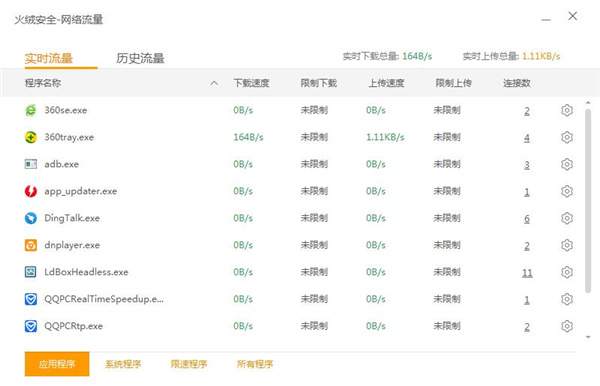Open connection count 2 for 360se.exe
The width and height of the screenshot is (600, 386).
coord(527,111)
